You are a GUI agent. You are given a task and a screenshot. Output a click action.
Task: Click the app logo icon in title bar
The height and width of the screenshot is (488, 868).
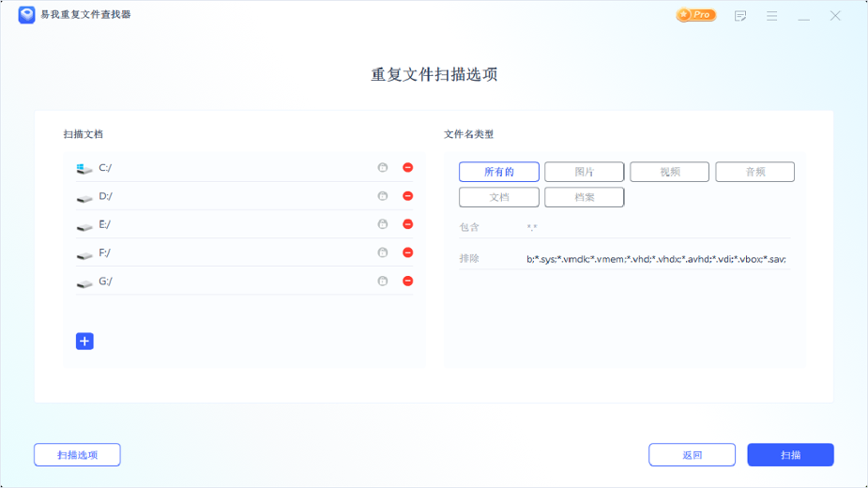26,15
